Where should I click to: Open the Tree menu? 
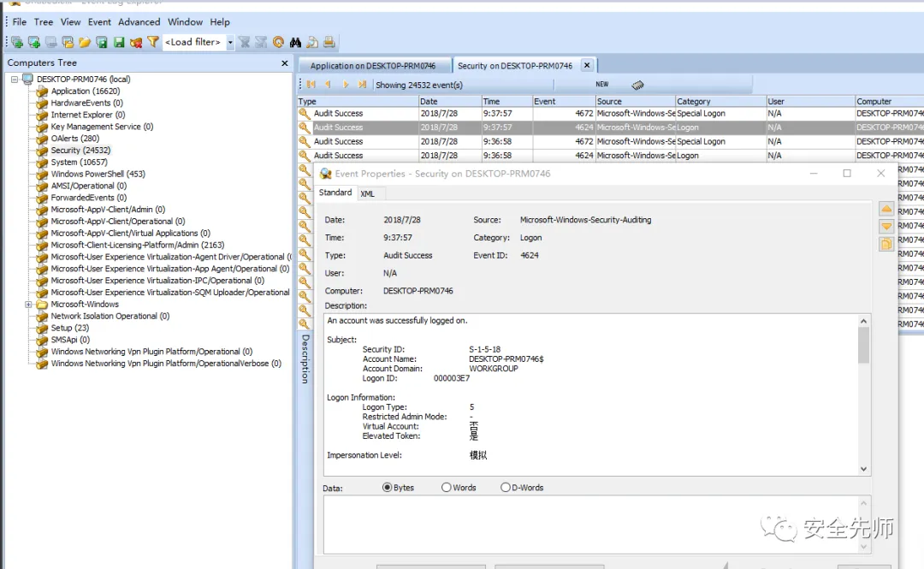coord(44,21)
